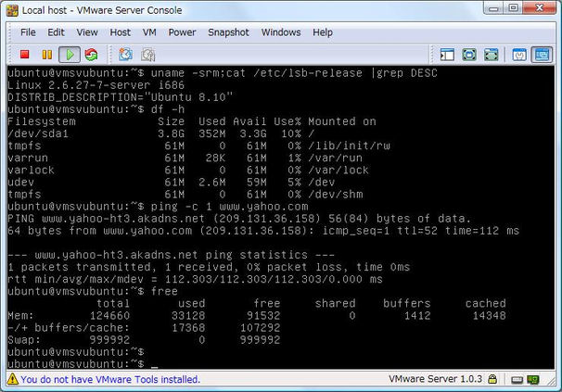Click the 'varrun' filesystem row
Image resolution: width=562 pixels, height=392 pixels.
[x=185, y=158]
